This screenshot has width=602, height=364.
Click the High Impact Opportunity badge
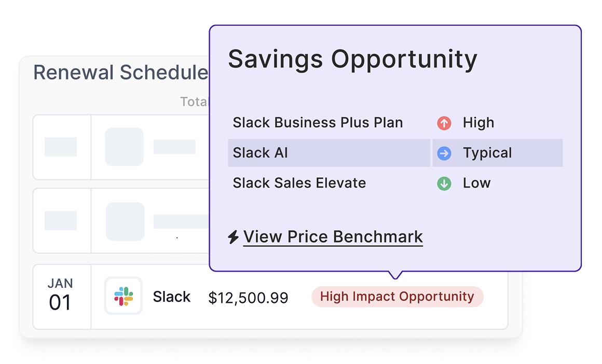tap(397, 297)
